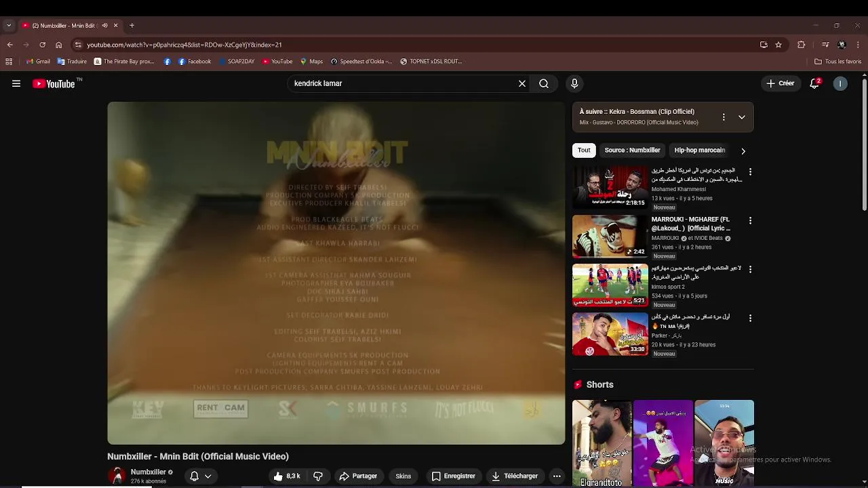Screen dimensions: 868x488
Task: Open notification preferences dropdown for Numbxiller
Action: coord(201,476)
